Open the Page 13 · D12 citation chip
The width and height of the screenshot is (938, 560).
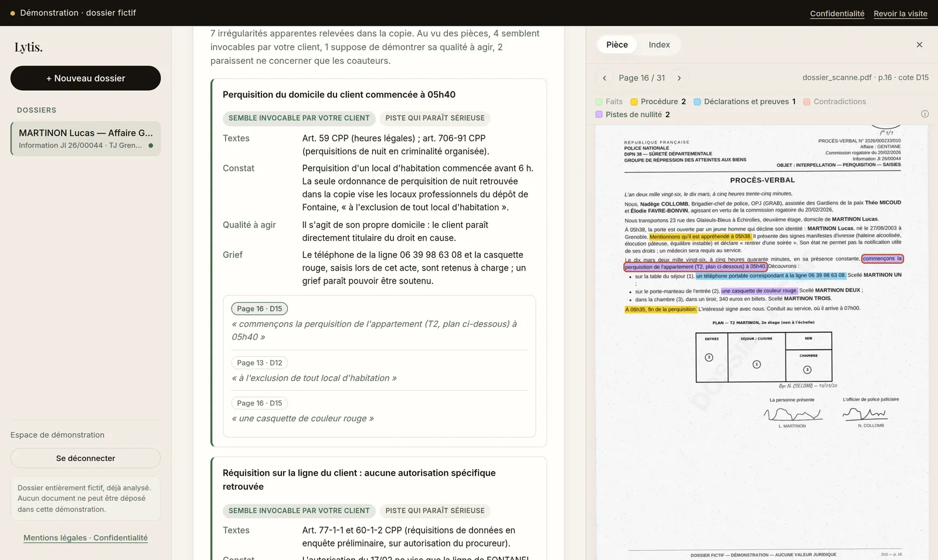click(260, 363)
